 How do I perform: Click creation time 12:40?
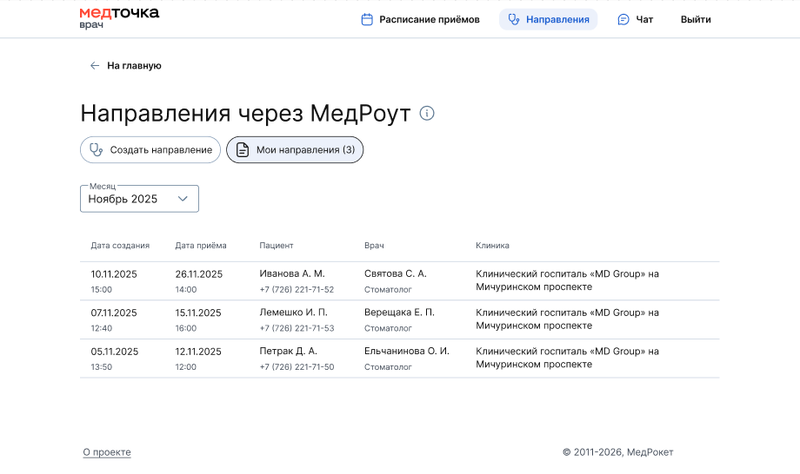tap(101, 328)
